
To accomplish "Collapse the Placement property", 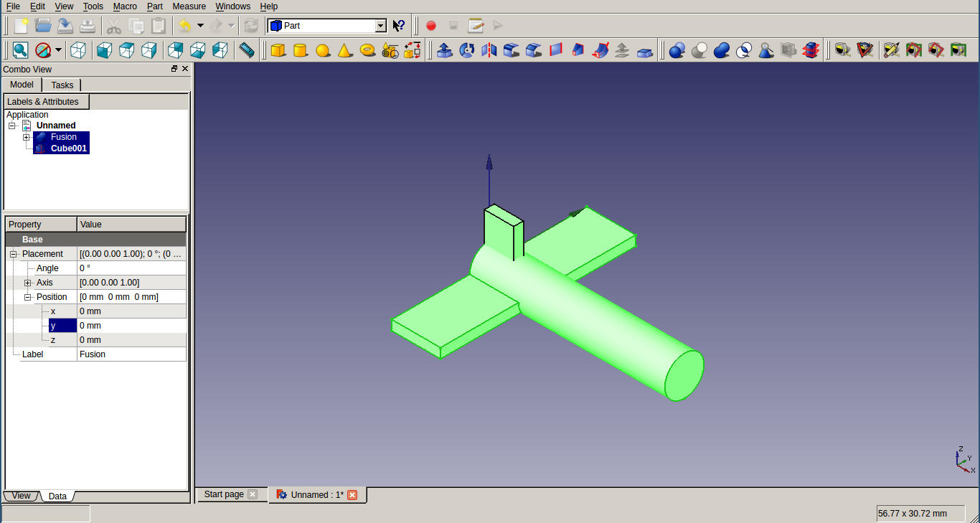I will pos(13,254).
